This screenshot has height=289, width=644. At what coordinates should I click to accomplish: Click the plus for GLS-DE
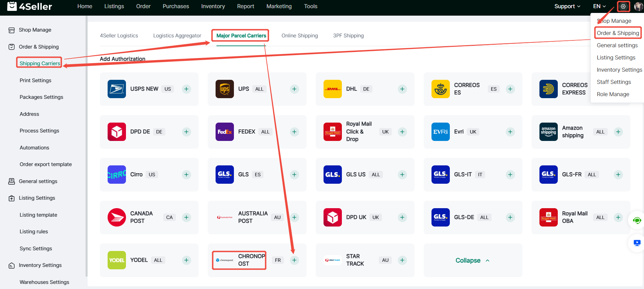coord(510,217)
